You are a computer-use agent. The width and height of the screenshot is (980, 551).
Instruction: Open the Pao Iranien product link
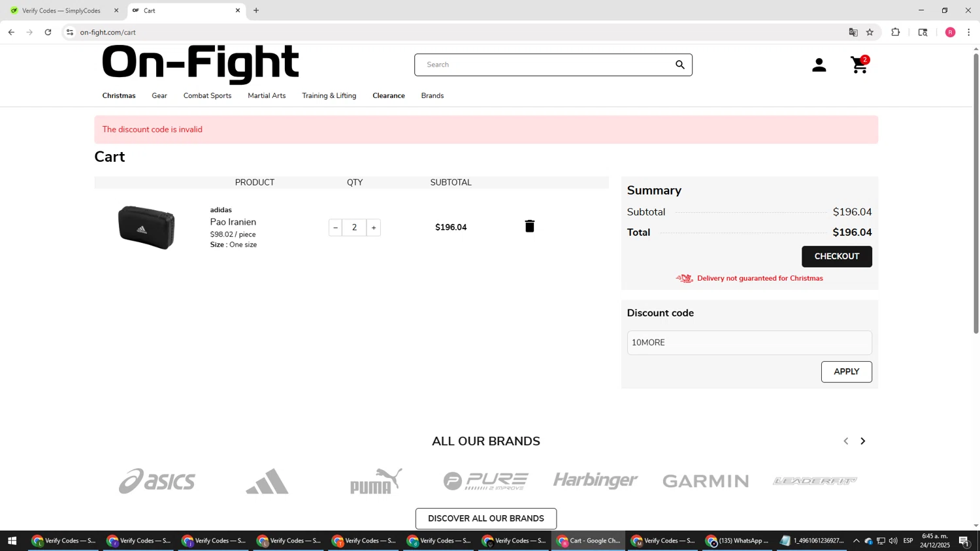coord(233,222)
